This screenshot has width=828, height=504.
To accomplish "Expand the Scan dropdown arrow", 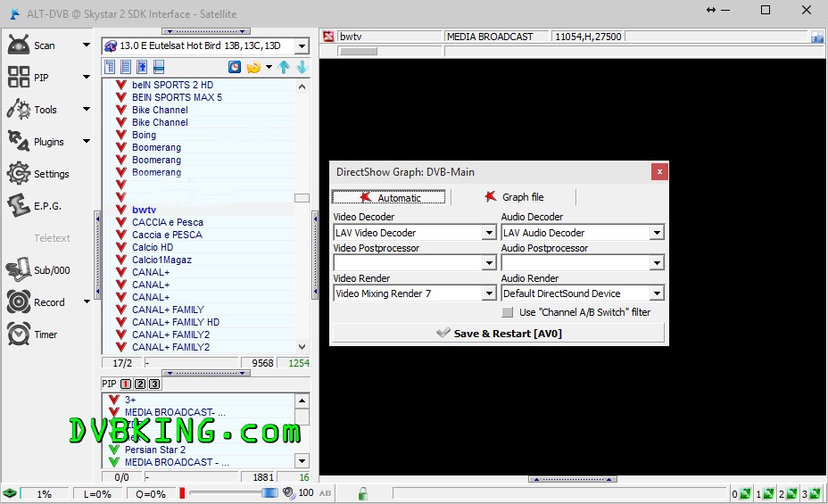I will click(x=86, y=45).
